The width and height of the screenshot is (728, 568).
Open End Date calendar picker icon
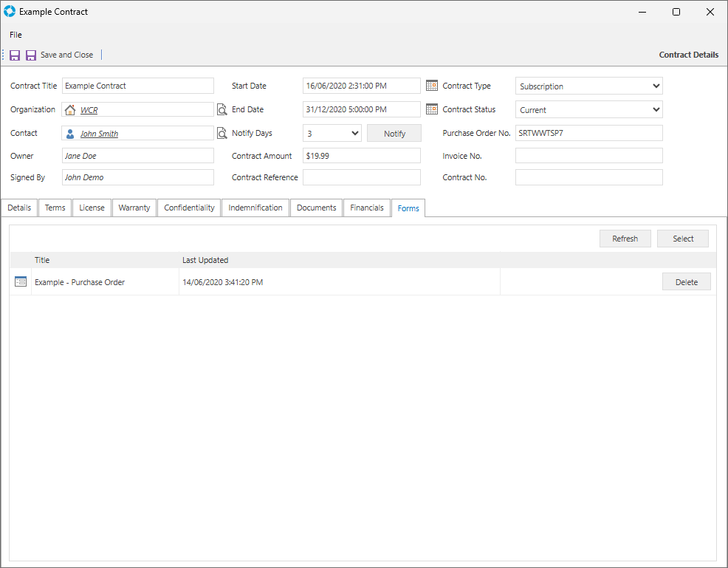coord(432,109)
